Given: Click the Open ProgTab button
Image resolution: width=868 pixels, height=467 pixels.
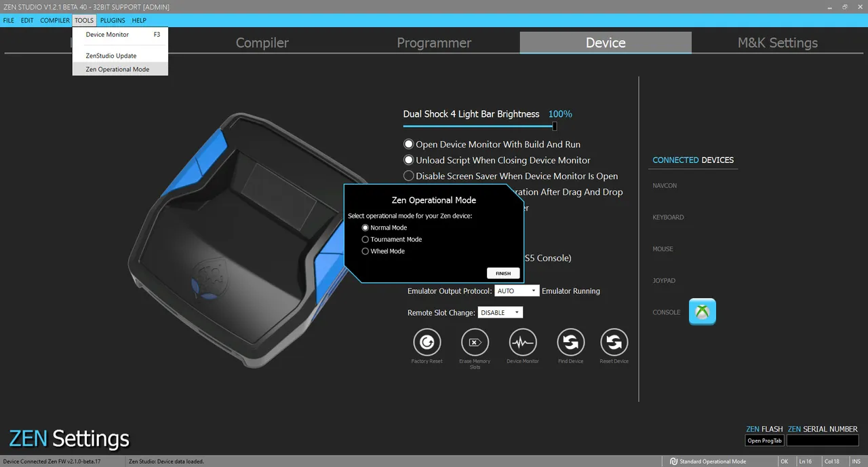Looking at the screenshot, I should pyautogui.click(x=764, y=441).
